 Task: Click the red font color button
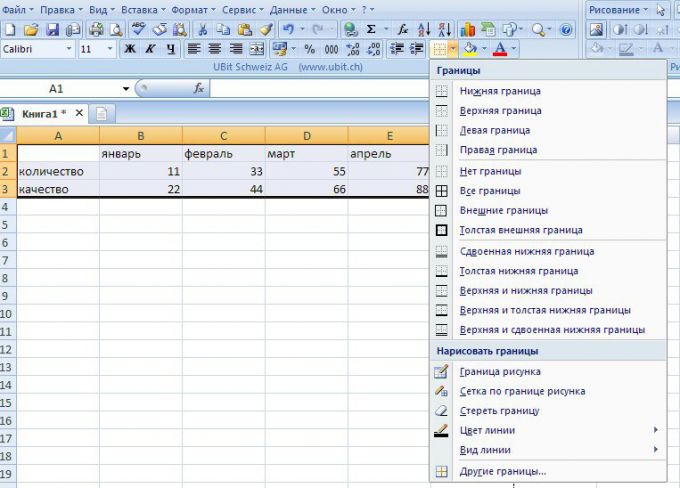[x=500, y=49]
